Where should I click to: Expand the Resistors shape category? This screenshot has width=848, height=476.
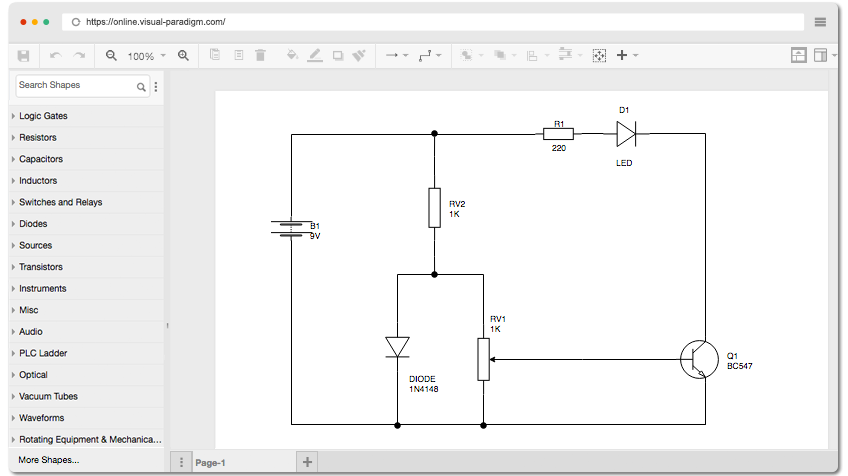87,137
